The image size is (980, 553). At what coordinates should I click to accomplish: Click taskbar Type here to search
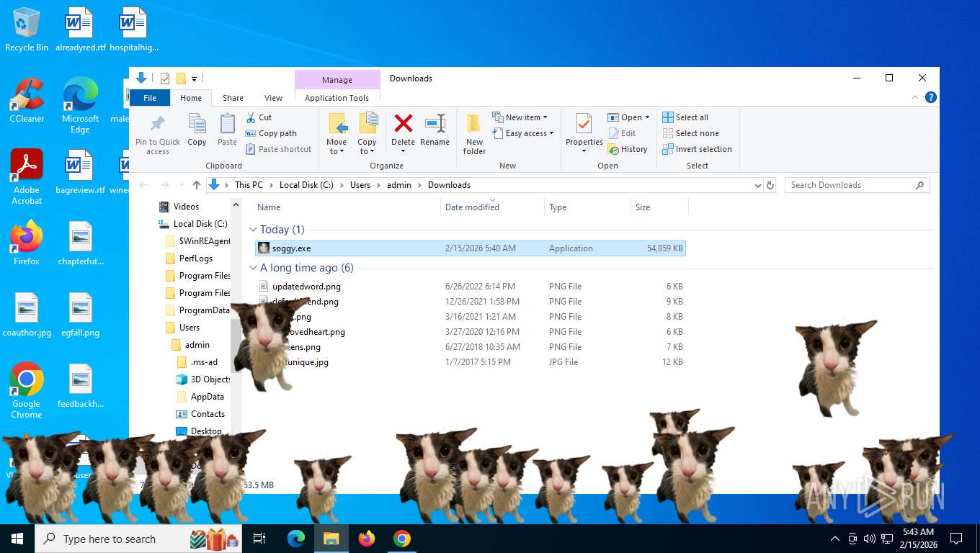coord(140,539)
